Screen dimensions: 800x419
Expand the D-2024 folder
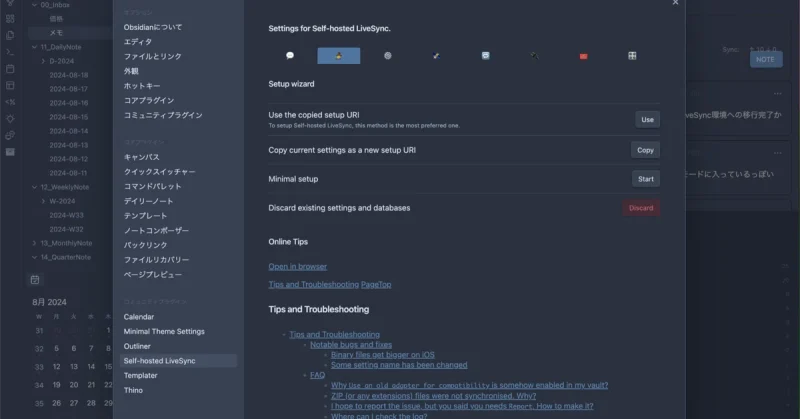[43, 61]
